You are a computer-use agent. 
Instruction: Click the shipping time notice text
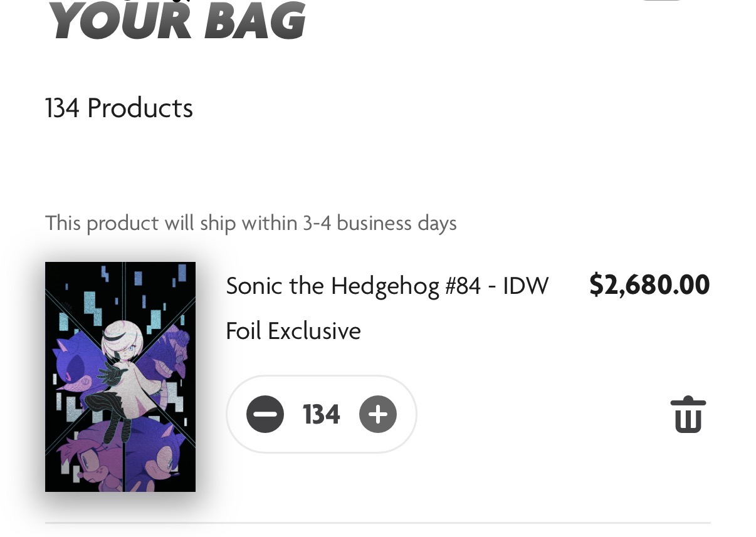click(x=251, y=223)
